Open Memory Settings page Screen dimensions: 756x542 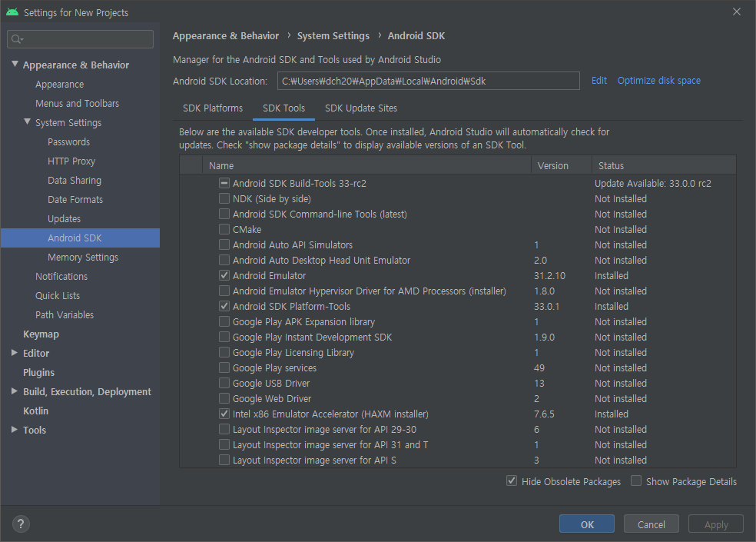(x=83, y=258)
